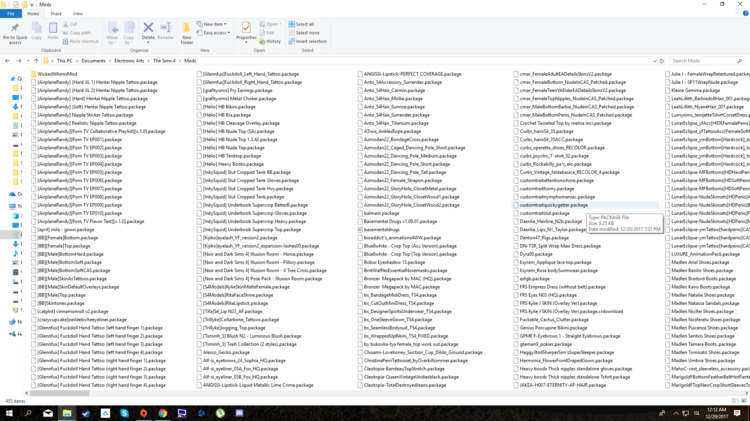
Task: Go up one folder level
Action: (36, 61)
